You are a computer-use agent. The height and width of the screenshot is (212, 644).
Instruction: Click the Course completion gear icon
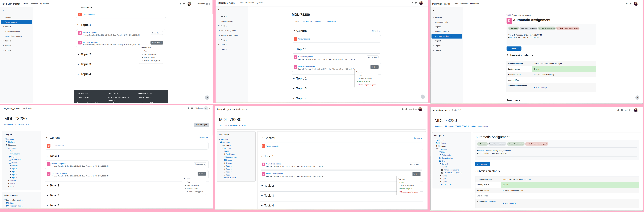(7, 206)
